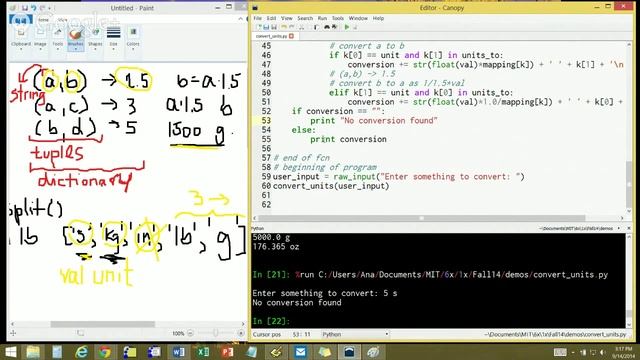
Task: Expand the dropdown arrow below Brushes
Action: (76, 49)
